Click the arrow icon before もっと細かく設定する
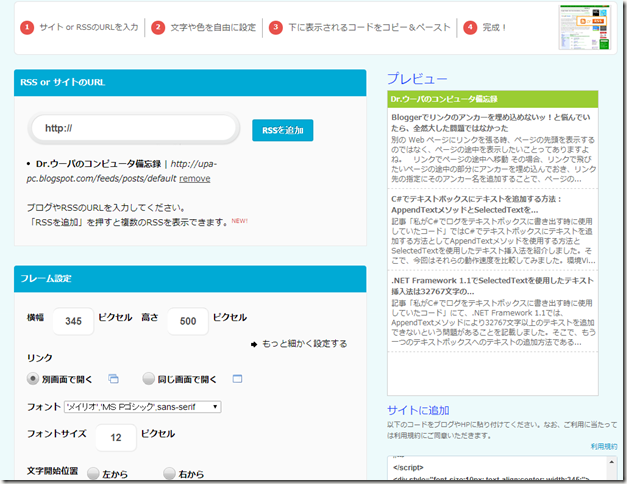The image size is (627, 484). (x=254, y=344)
